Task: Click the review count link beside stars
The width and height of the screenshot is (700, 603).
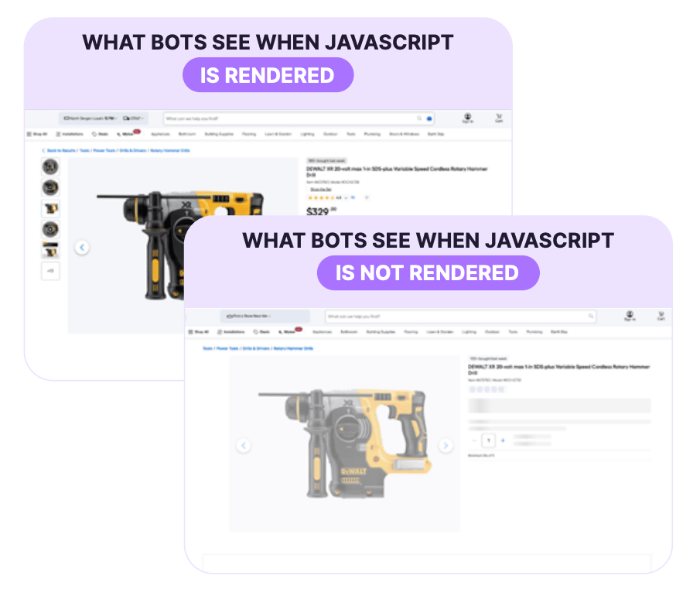Action: pyautogui.click(x=353, y=197)
